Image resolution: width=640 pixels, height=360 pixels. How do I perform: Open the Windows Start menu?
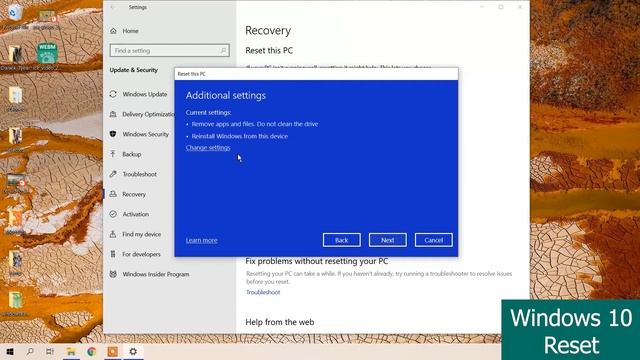coord(10,351)
